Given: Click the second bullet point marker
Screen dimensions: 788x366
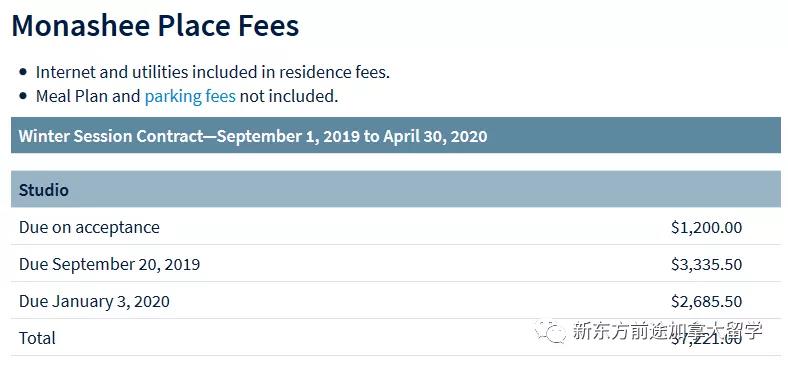Looking at the screenshot, I should pos(23,96).
